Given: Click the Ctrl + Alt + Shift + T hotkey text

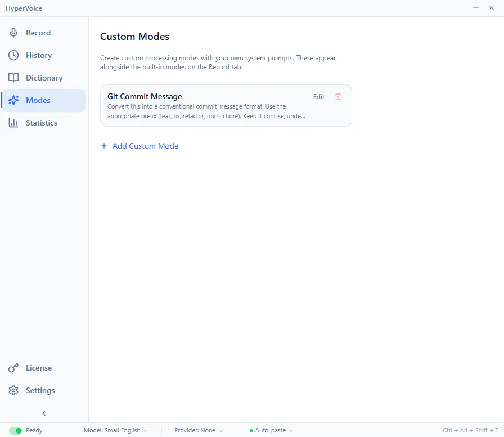Looking at the screenshot, I should click(470, 431).
